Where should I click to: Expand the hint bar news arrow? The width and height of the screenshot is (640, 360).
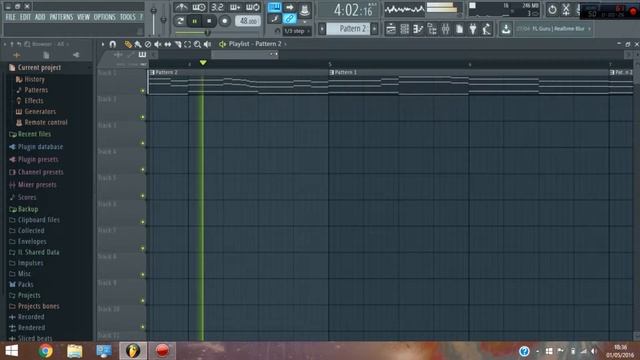(x=589, y=29)
